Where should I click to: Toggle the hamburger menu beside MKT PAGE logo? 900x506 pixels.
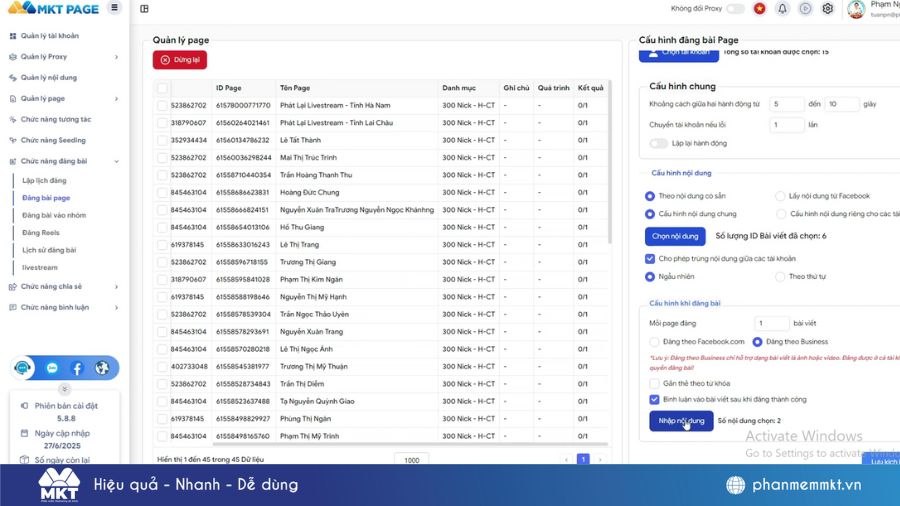114,8
